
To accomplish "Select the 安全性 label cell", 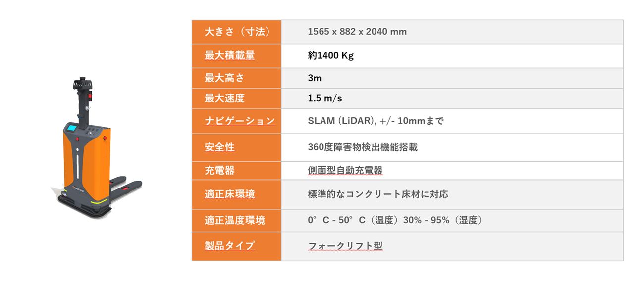I will point(237,147).
